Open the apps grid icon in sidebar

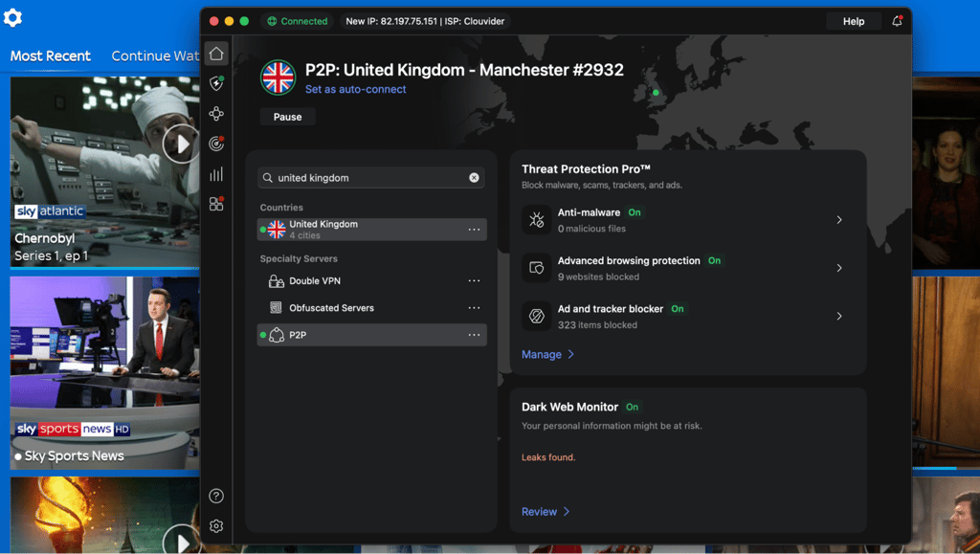coord(216,204)
